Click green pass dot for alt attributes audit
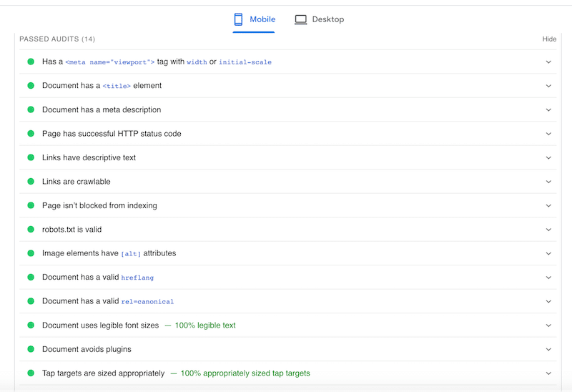 (x=31, y=253)
